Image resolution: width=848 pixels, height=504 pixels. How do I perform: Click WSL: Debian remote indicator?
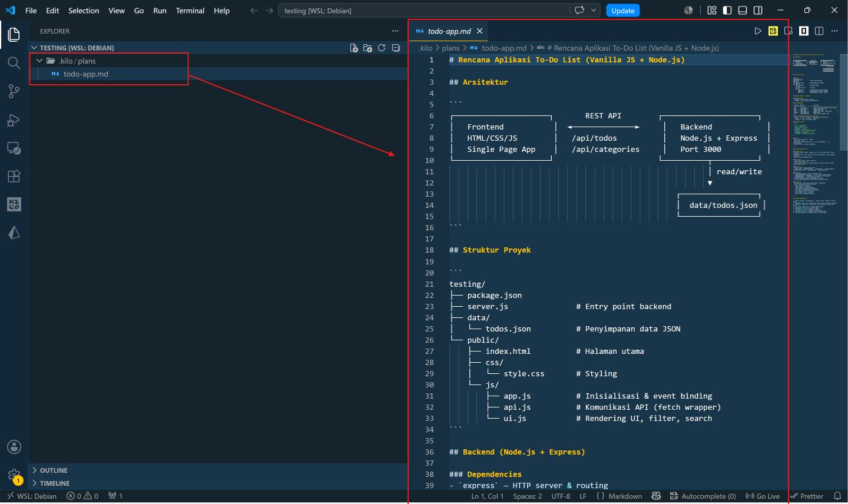tap(32, 496)
